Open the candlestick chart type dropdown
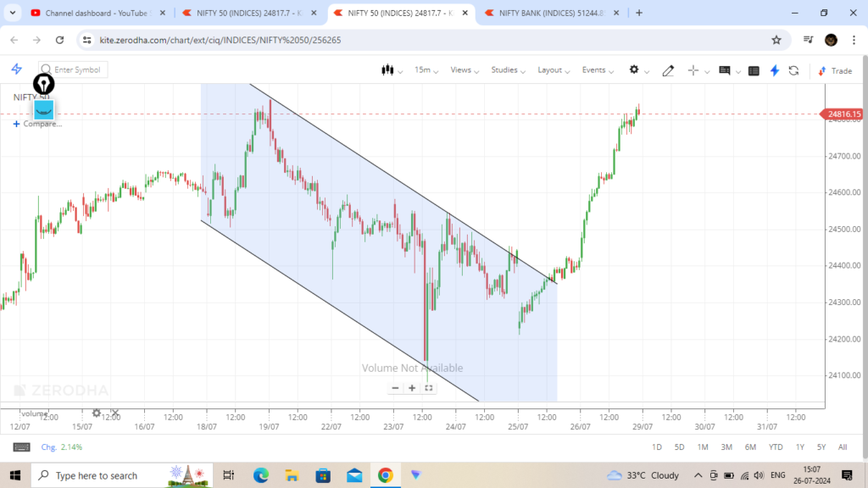 (392, 70)
